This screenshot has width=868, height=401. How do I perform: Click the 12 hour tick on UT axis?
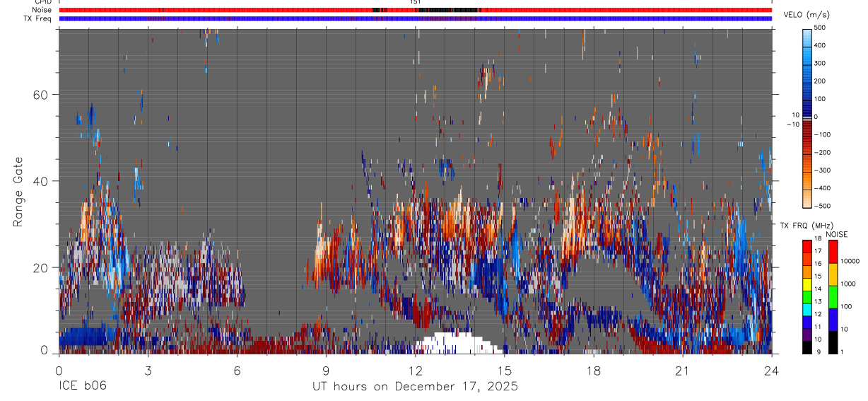415,370
